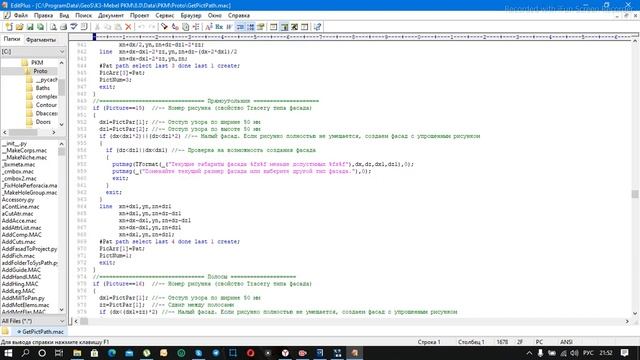
Task: Click the Find in Files icon
Action: coord(186,27)
